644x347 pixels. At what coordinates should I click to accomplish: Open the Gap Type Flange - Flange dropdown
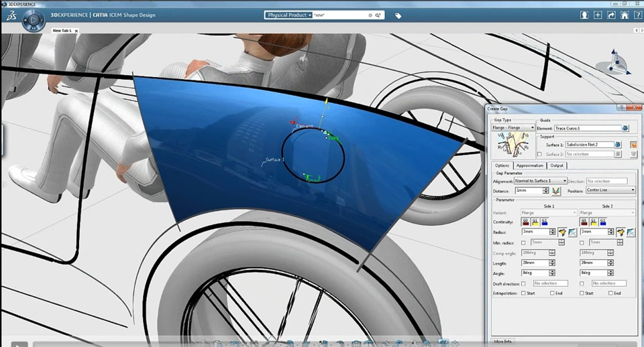[513, 127]
